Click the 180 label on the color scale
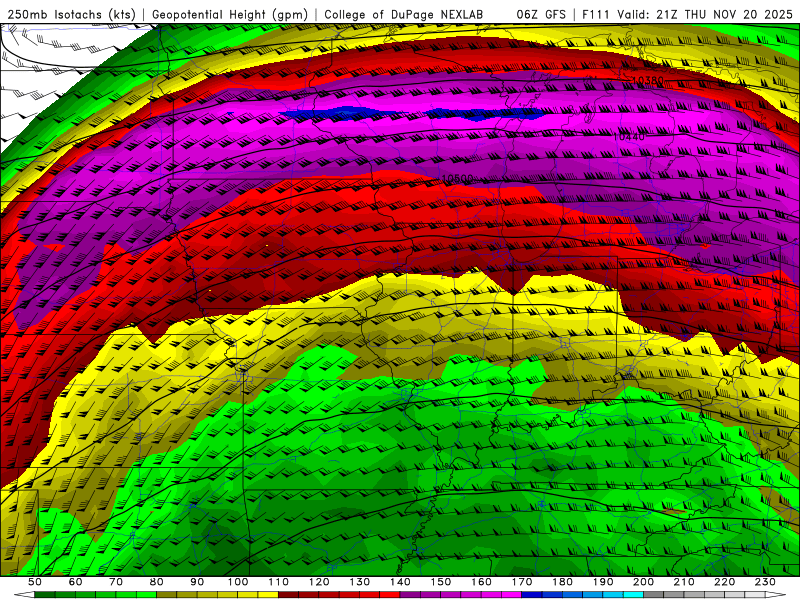 tap(562, 582)
